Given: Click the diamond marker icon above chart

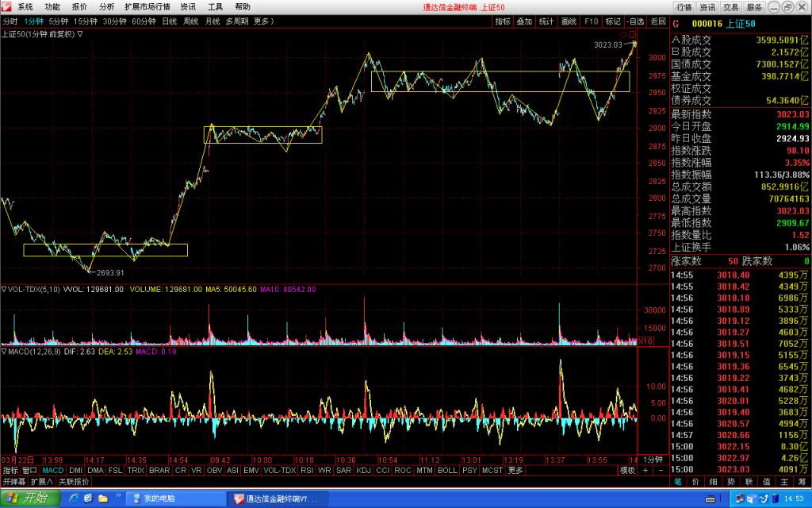Looking at the screenshot, I should click(623, 34).
